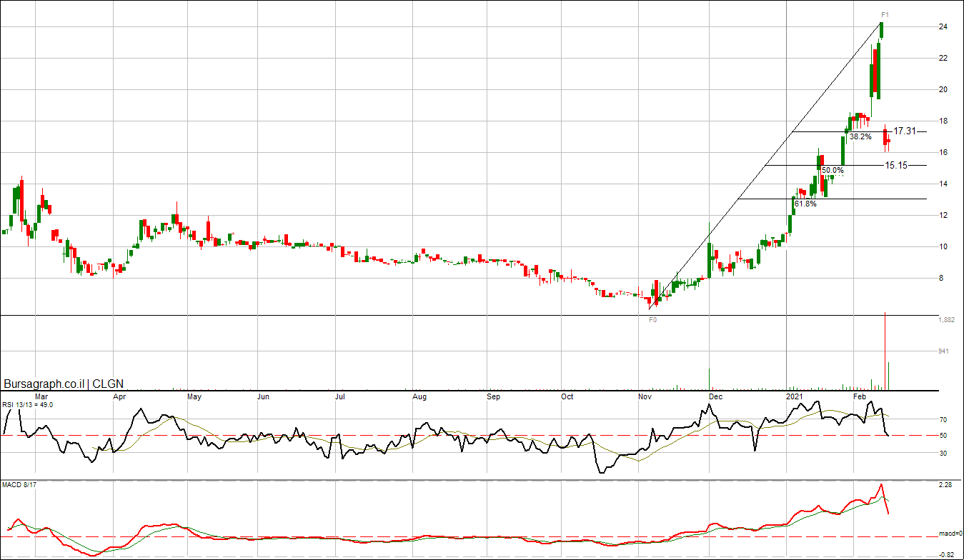Image resolution: width=964 pixels, height=560 pixels.
Task: Select the 50.0% Fibonacci level label
Action: tap(832, 171)
